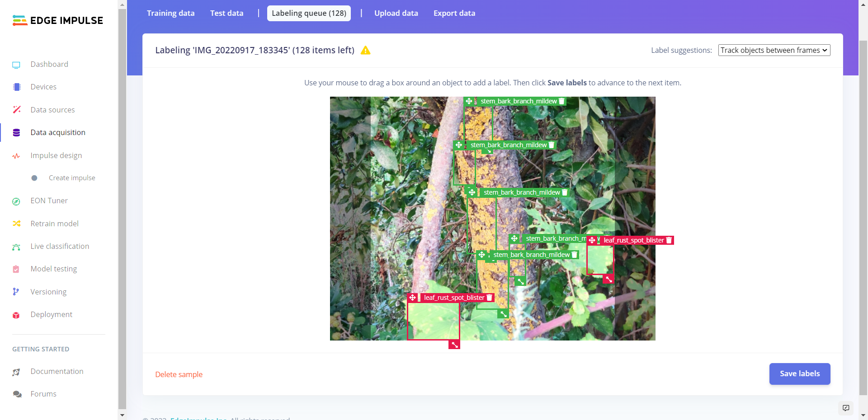Click the sidebar scrollbar down arrow
This screenshot has width=868, height=420.
point(122,415)
